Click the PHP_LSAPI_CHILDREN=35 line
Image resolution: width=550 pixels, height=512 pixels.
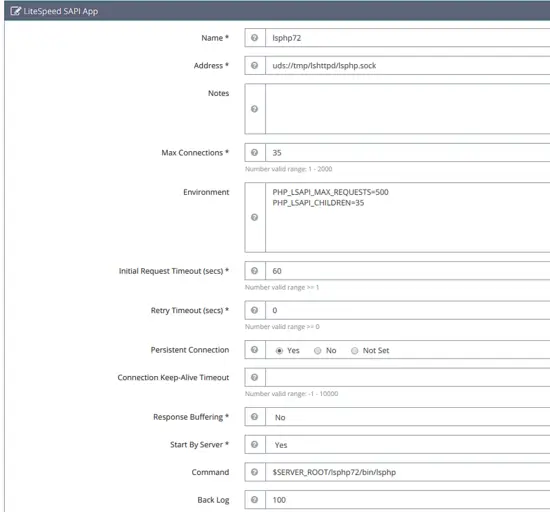[x=318, y=203]
